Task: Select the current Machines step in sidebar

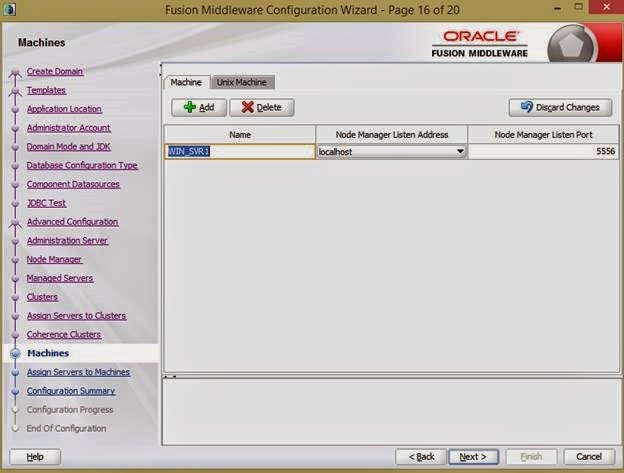Action: pyautogui.click(x=48, y=353)
